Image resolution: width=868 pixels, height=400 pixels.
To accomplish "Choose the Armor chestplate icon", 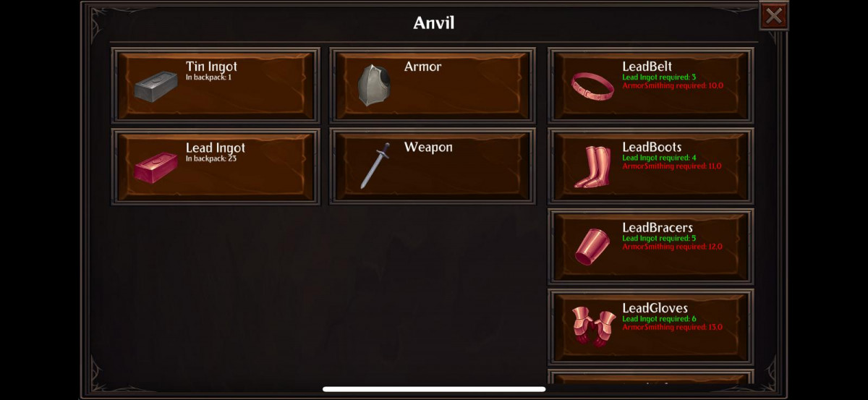I will pyautogui.click(x=374, y=85).
